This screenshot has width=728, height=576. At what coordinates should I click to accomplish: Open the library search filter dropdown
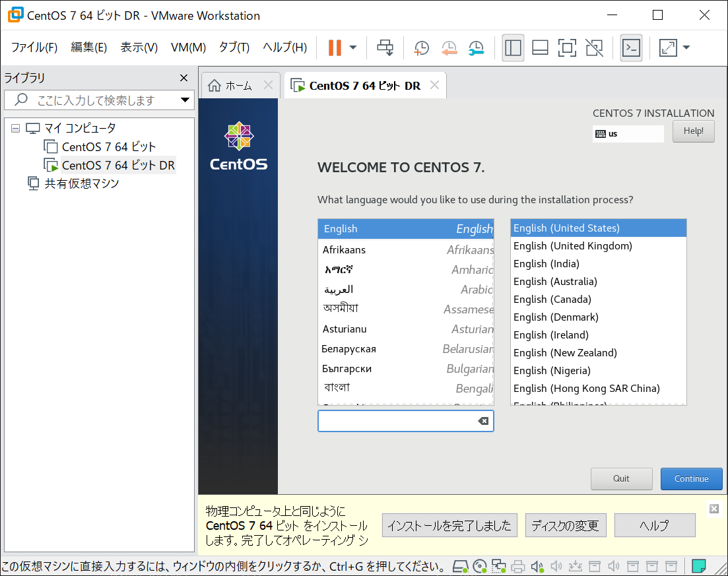185,100
